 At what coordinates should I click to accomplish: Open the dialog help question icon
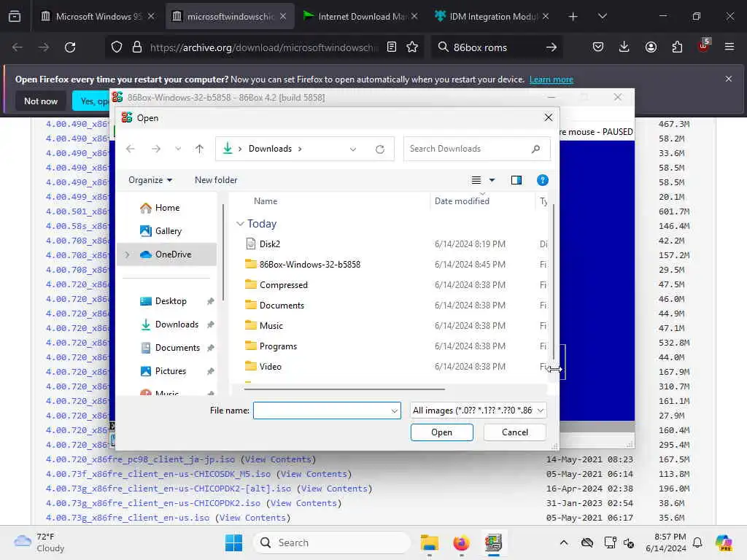pos(543,180)
